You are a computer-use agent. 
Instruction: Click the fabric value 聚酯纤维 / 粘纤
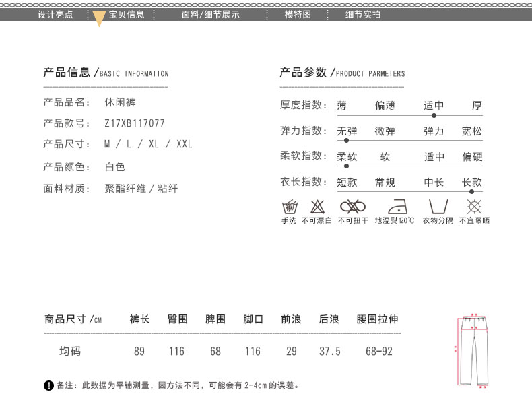click(141, 189)
